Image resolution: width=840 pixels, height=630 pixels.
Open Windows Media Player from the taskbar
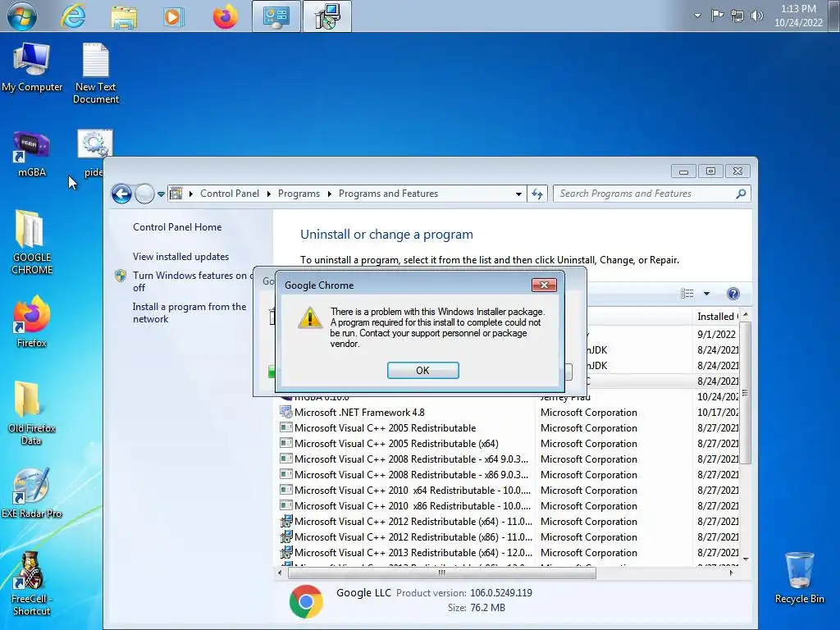click(x=173, y=16)
